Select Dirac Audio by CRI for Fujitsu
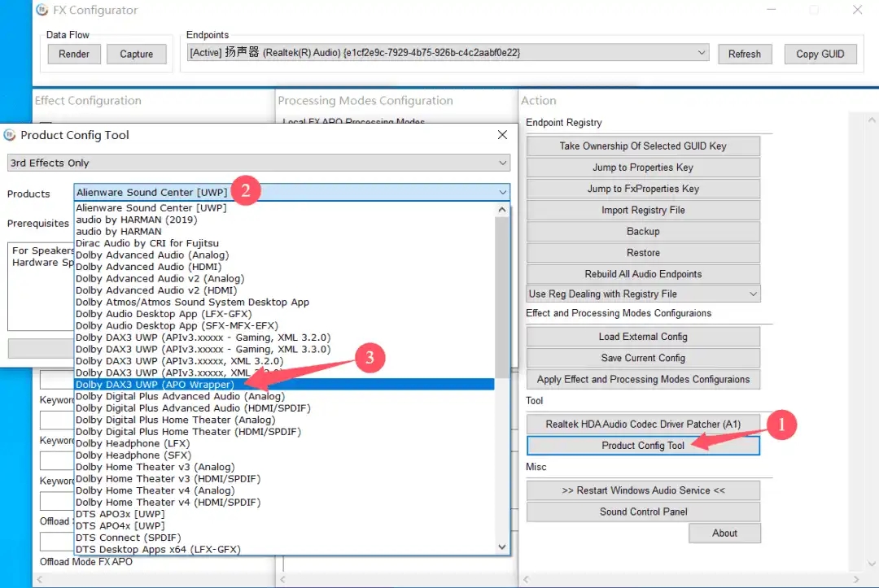 (x=285, y=243)
